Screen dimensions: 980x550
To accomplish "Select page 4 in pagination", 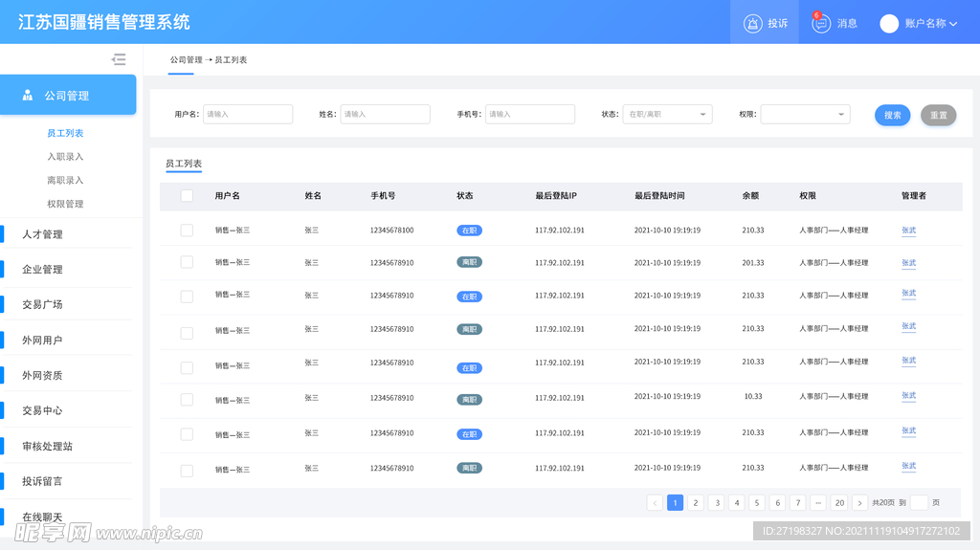I will pos(737,502).
